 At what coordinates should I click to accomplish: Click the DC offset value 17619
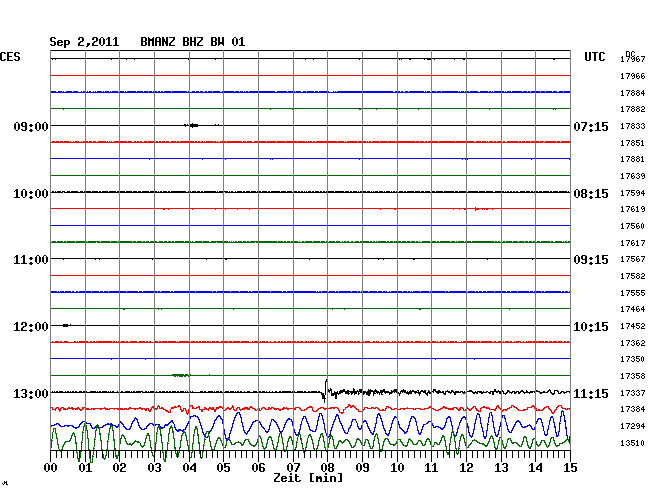tap(633, 209)
